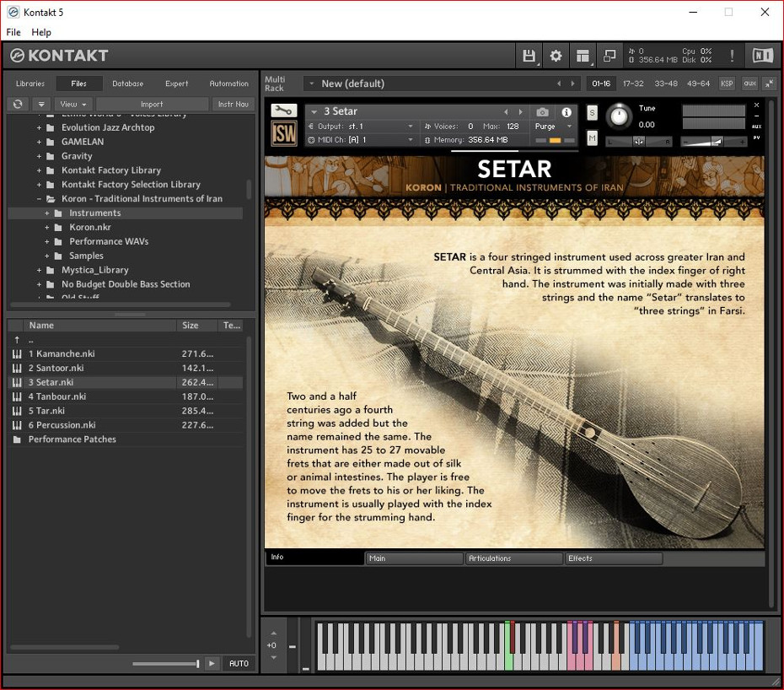784x690 pixels.
Task: Toggle the KSP multi script button
Action: click(727, 84)
